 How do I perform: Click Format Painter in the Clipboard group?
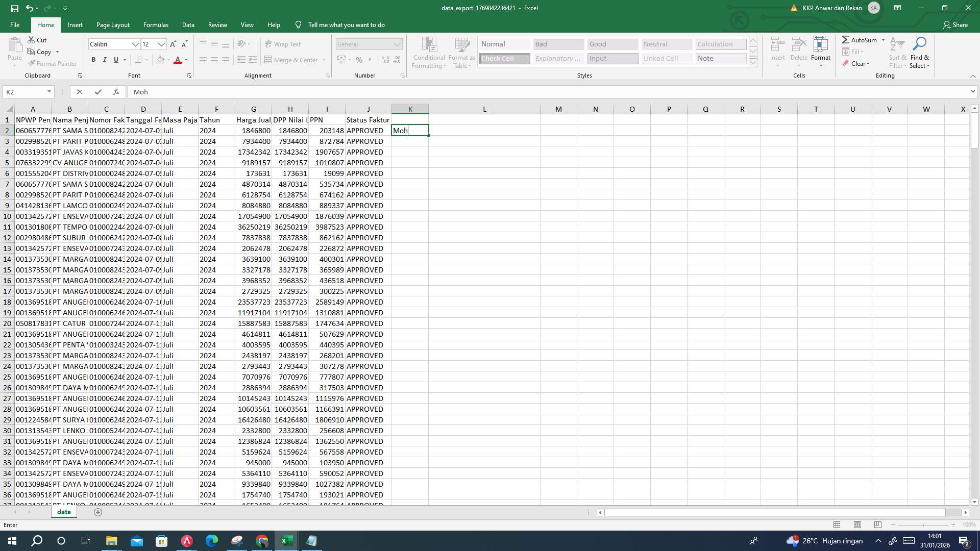[53, 63]
